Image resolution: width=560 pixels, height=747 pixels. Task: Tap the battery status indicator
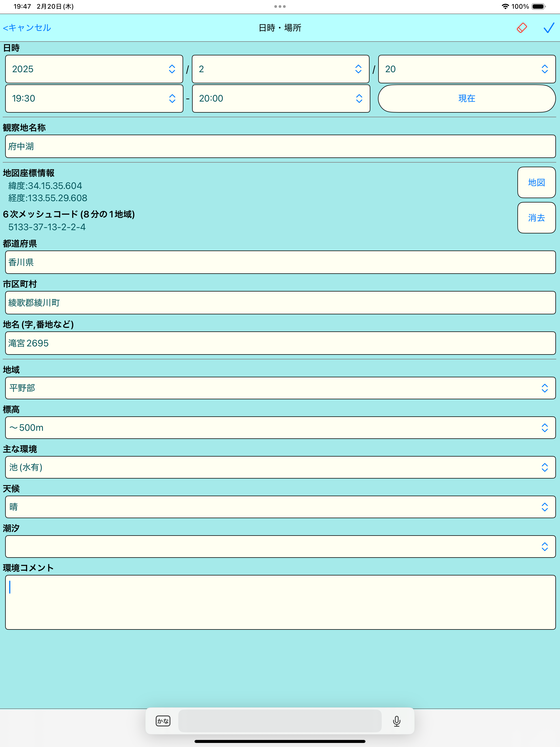point(539,7)
